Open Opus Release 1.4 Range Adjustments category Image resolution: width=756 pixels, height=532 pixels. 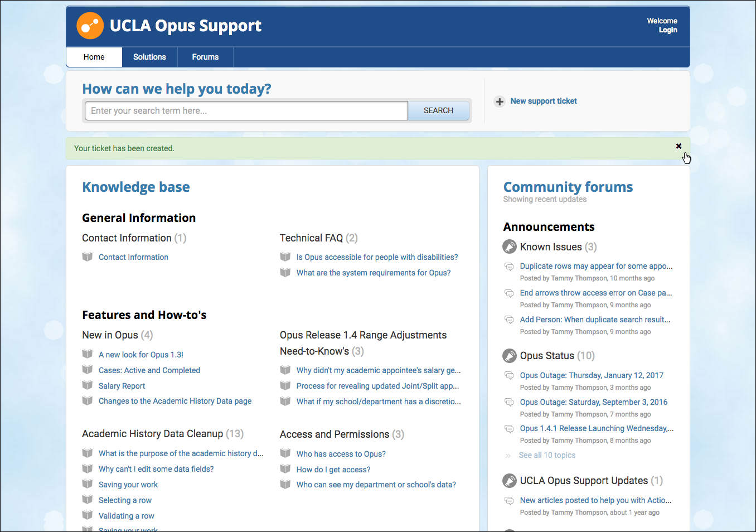363,343
